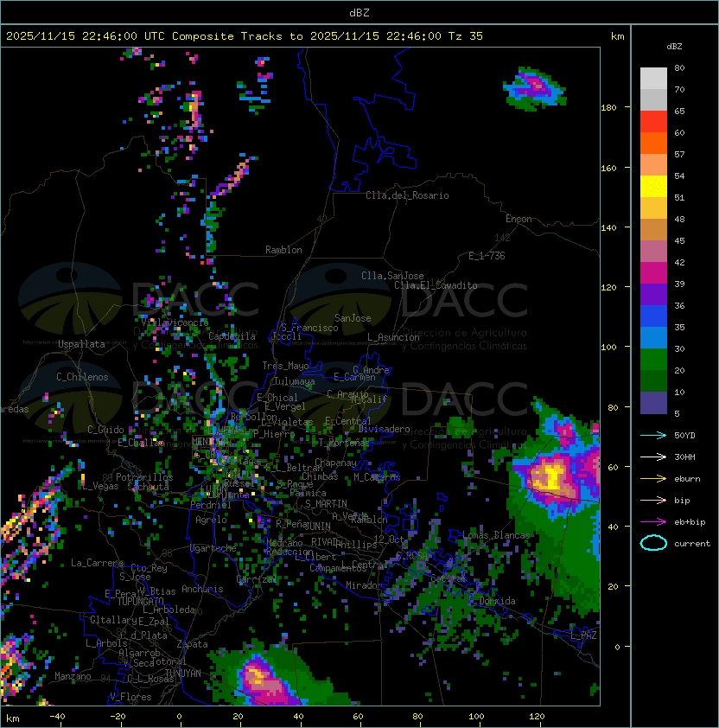
Task: Click the Agrelo label
Action: 211,520
